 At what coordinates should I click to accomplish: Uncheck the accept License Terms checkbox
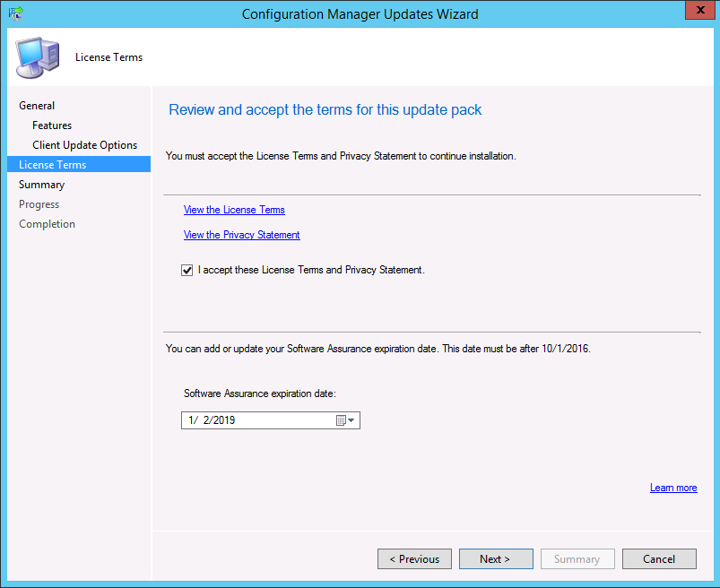point(187,271)
